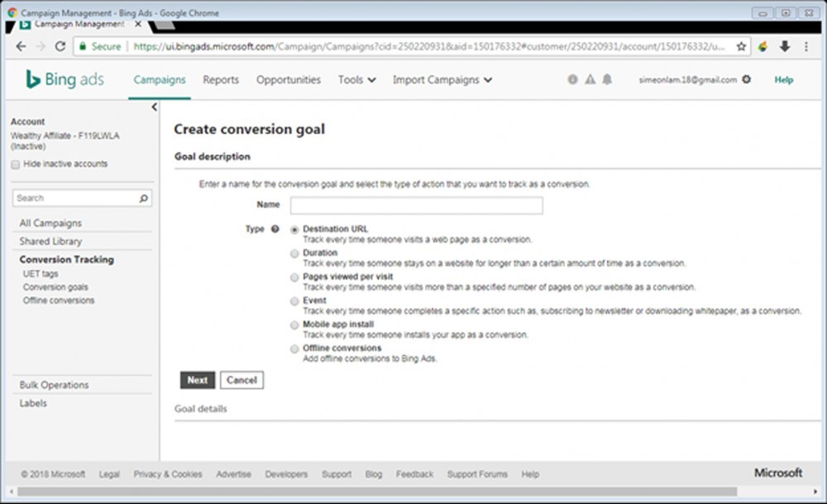
Task: Open UET tags sidebar link
Action: 41,273
